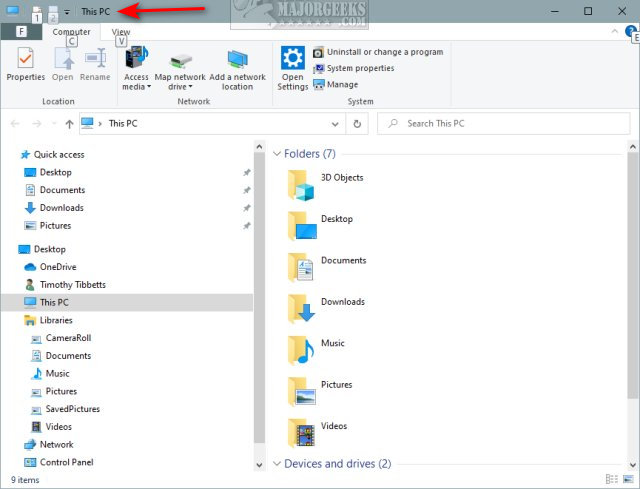Select the Desktop folder in Folders
640x489 pixels.
coord(320,226)
